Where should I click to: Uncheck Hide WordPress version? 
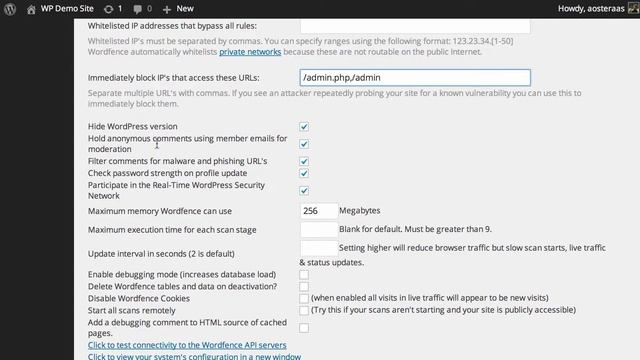click(304, 127)
